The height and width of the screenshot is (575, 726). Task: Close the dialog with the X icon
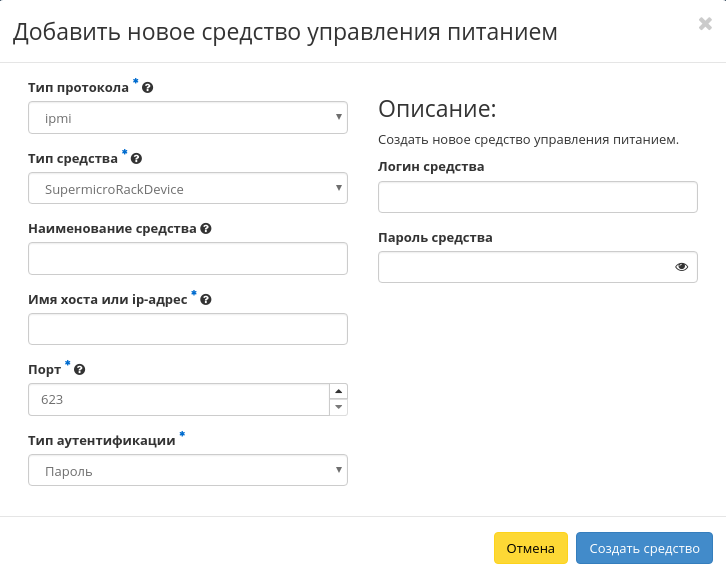point(705,24)
